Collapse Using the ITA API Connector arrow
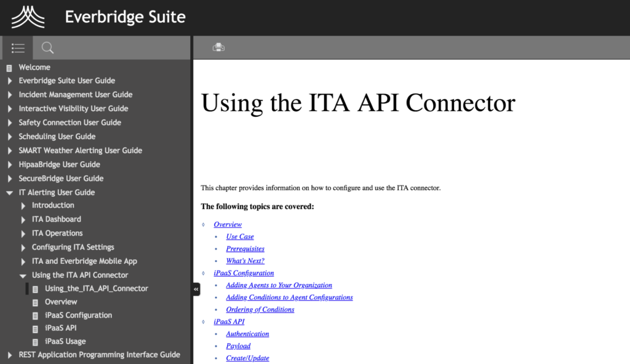 (x=23, y=275)
